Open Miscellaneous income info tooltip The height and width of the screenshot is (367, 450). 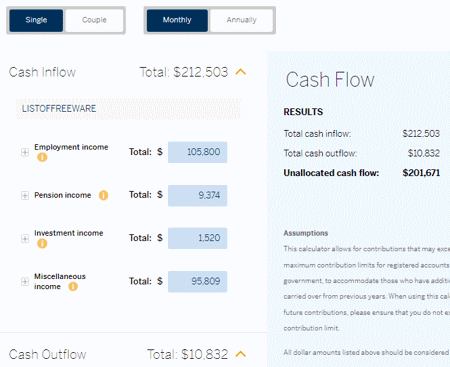coord(73,286)
